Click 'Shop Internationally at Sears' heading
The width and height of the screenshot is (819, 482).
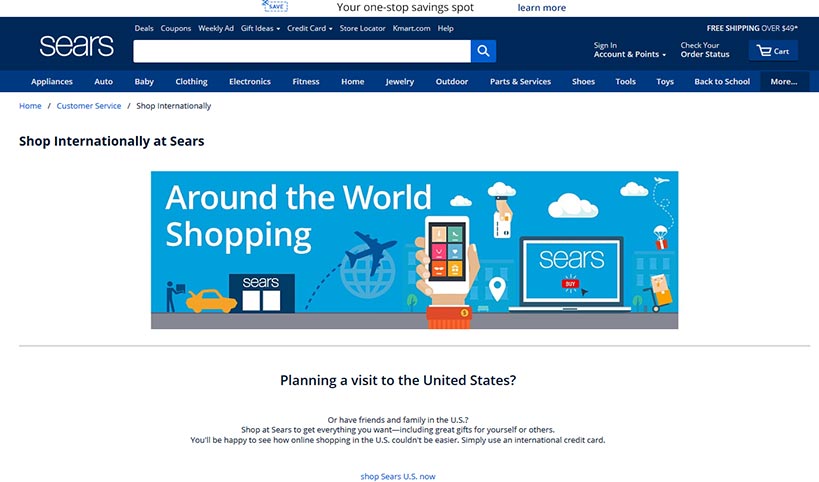[112, 142]
